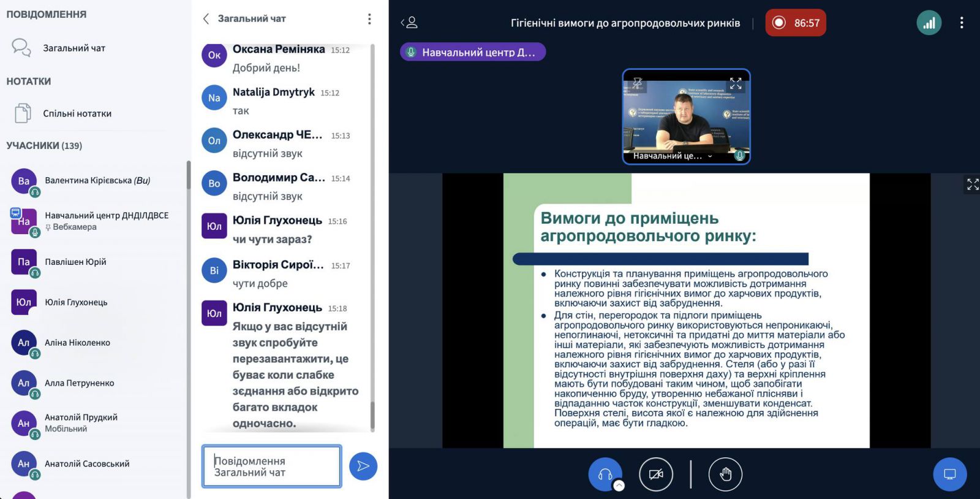The width and height of the screenshot is (980, 499).
Task: Open webcam name dropdown menu
Action: tap(710, 156)
